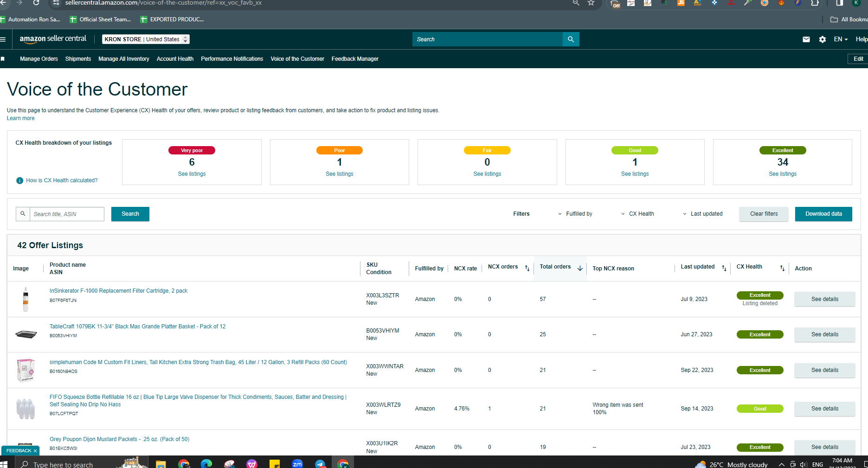868x468 pixels.
Task: Click the Clear filters button
Action: 764,214
